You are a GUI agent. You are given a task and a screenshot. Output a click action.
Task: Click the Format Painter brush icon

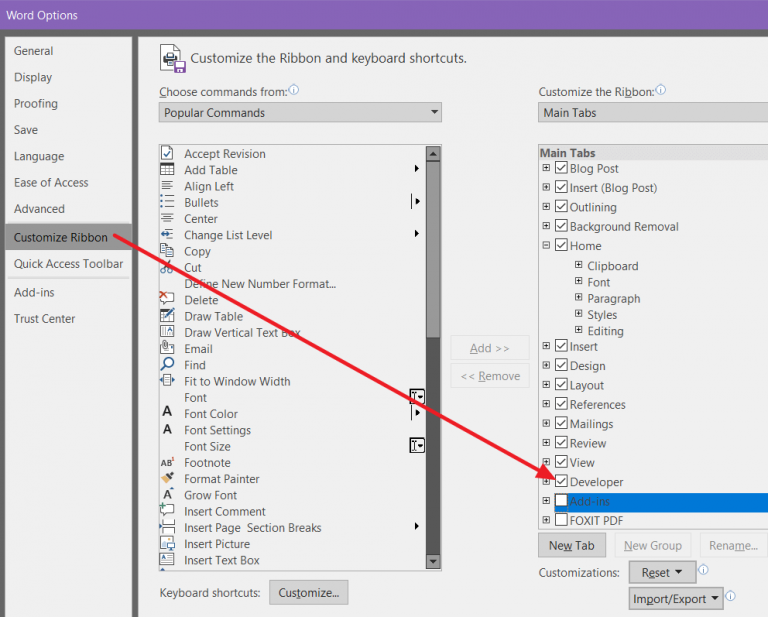(x=167, y=477)
